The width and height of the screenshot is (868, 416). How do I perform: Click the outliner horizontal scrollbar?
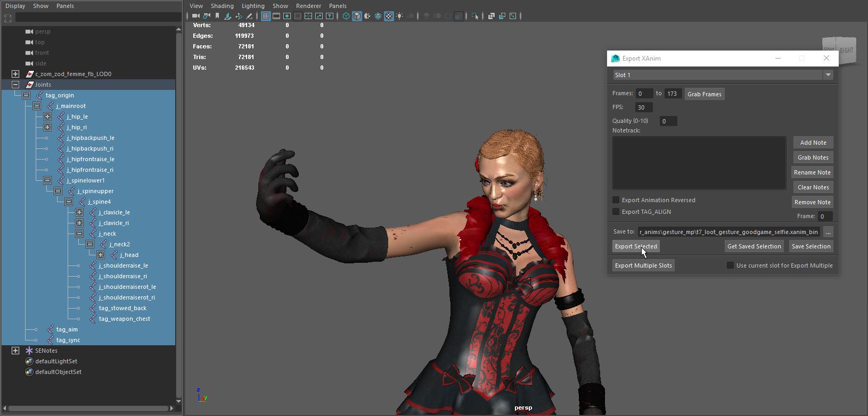[x=89, y=408]
